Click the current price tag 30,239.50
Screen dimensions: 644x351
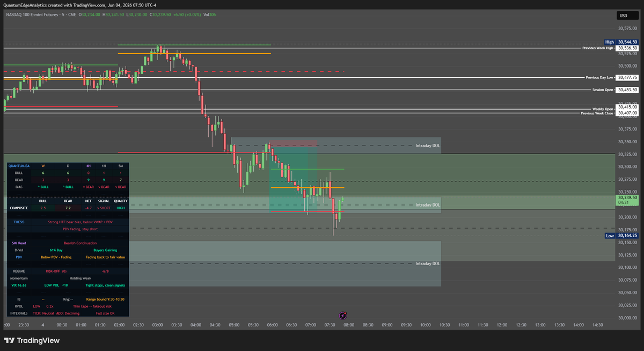[627, 198]
